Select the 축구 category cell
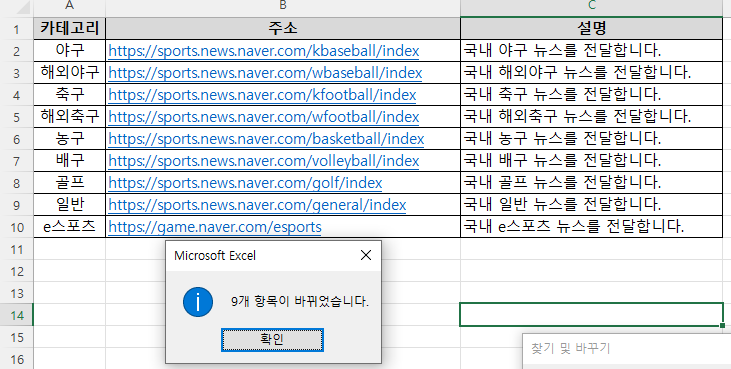Screen dimensions: 731x369 69,95
